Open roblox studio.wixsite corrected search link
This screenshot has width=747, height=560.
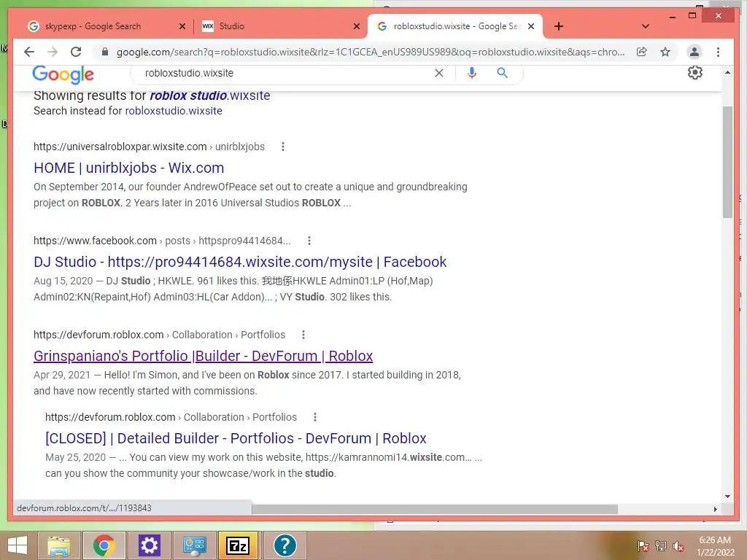point(210,96)
